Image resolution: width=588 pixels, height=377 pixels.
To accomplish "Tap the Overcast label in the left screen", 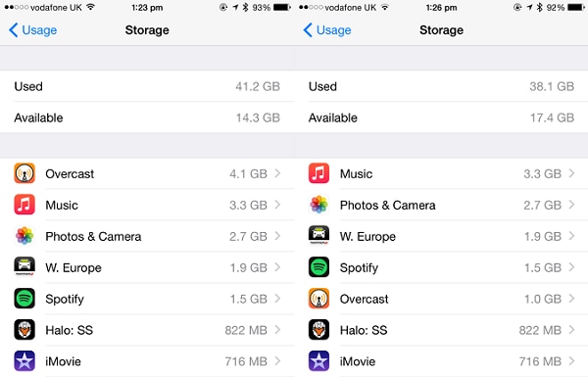I will (70, 174).
